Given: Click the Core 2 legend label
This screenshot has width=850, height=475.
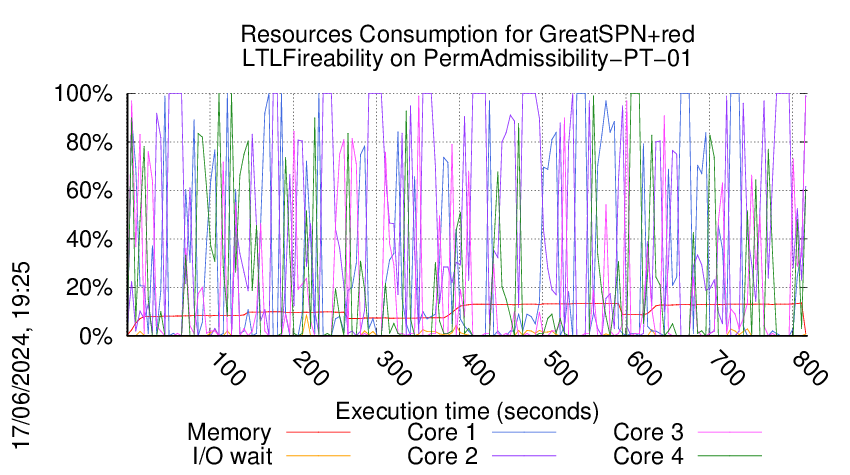Looking at the screenshot, I should (442, 456).
